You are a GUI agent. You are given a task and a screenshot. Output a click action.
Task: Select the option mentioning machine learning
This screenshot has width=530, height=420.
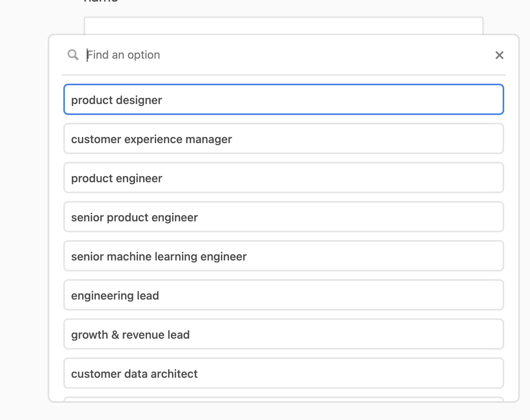click(284, 256)
